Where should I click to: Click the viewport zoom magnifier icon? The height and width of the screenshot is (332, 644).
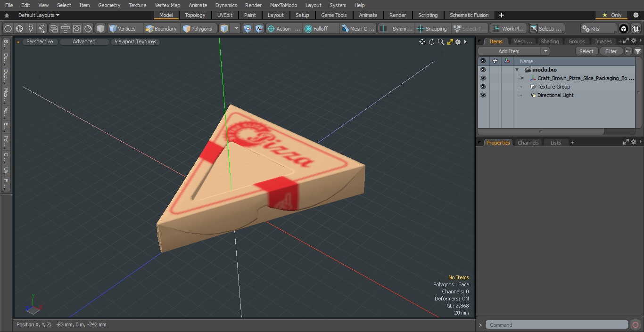(441, 42)
